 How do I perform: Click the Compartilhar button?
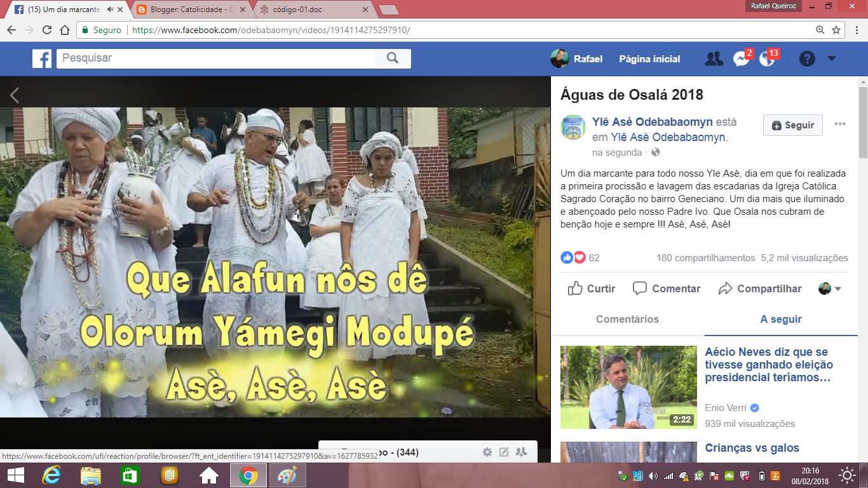pyautogui.click(x=760, y=288)
